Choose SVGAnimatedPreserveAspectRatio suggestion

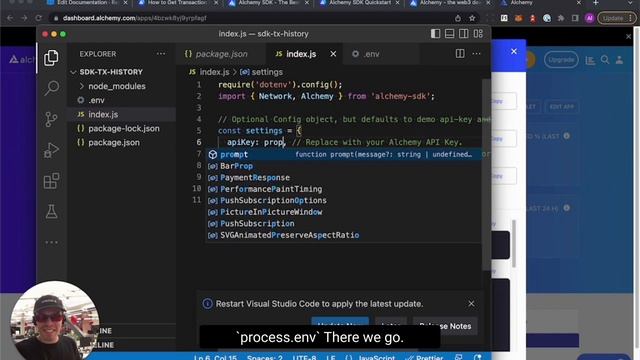point(344,235)
